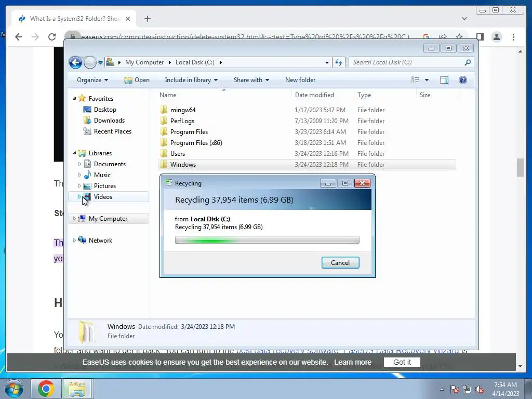
Task: Click New folder in Explorer toolbar
Action: point(300,80)
